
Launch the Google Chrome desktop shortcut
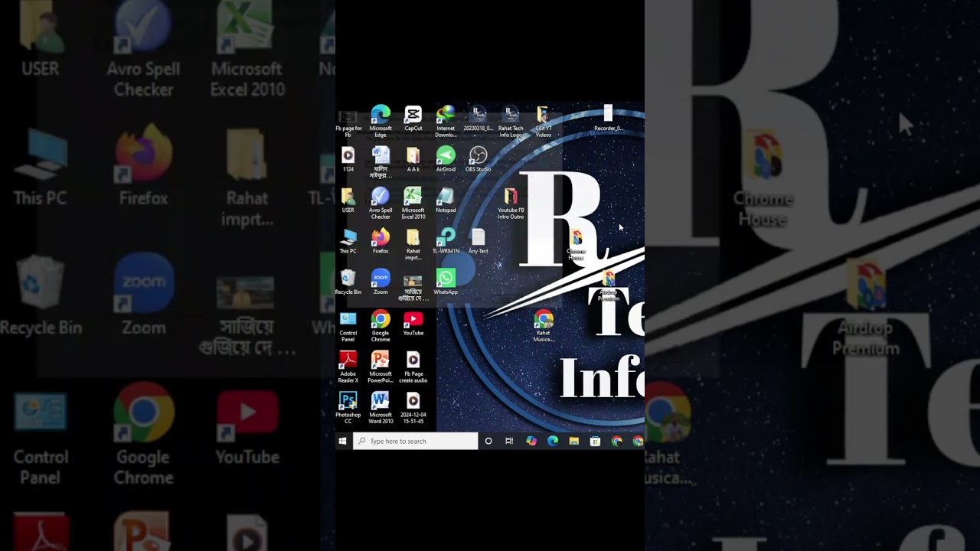pos(381,326)
